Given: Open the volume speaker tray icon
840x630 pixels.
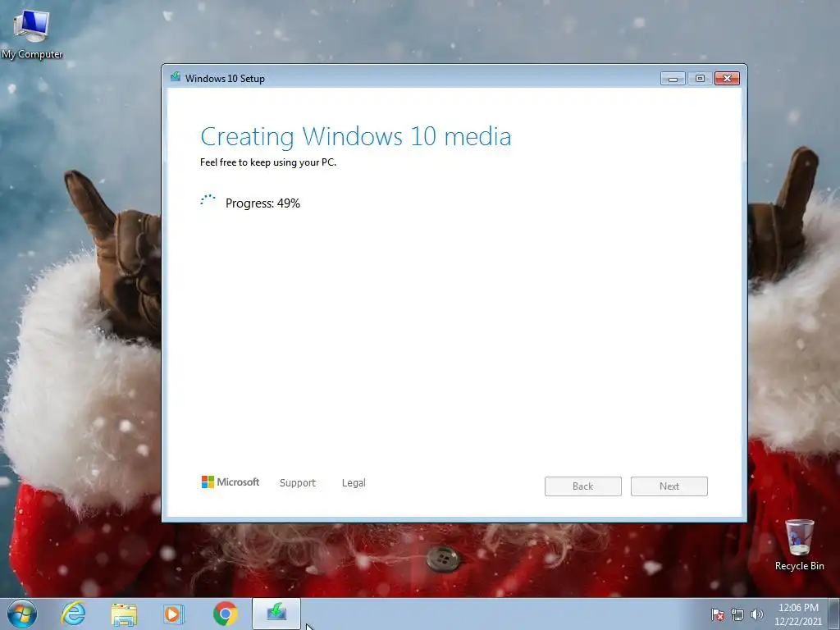Looking at the screenshot, I should (756, 614).
